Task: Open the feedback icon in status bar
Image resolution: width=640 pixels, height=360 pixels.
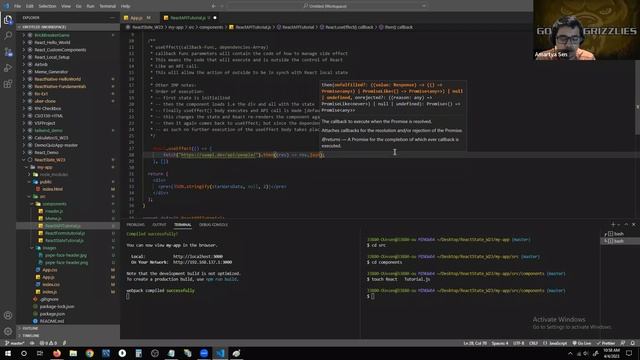Action: click(623, 343)
